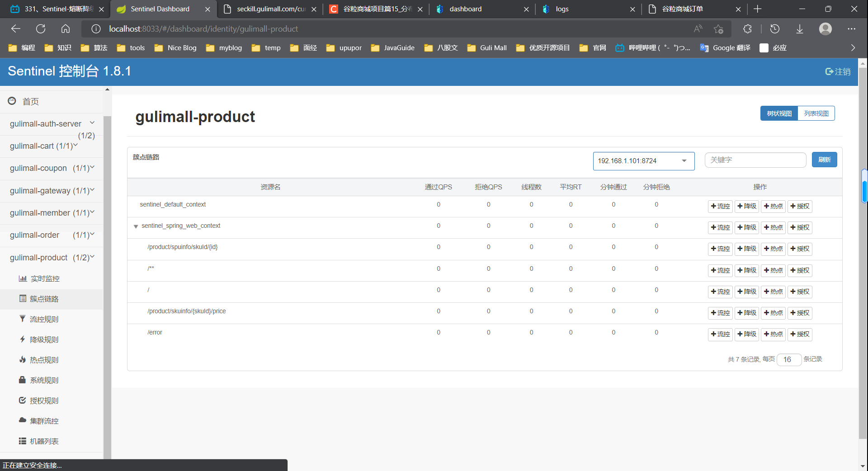Collapse sentinel_spring_web_context tree node
This screenshot has height=471, width=868.
pyautogui.click(x=136, y=226)
